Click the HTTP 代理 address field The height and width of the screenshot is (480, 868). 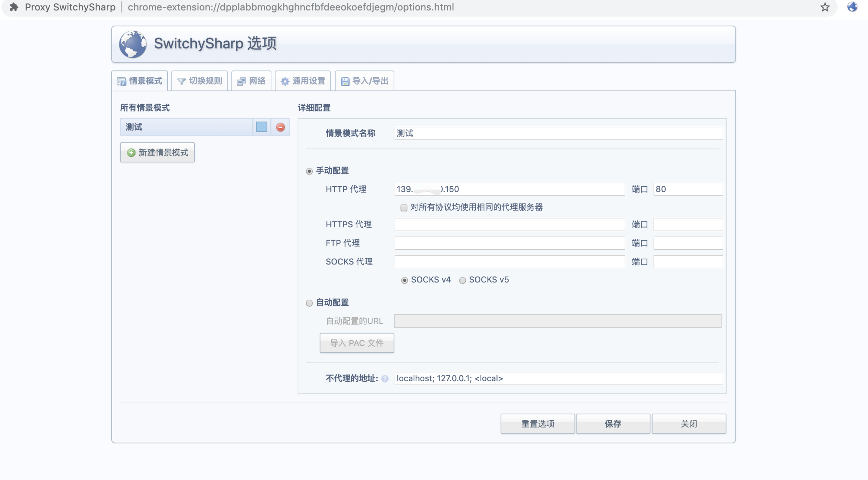(510, 189)
